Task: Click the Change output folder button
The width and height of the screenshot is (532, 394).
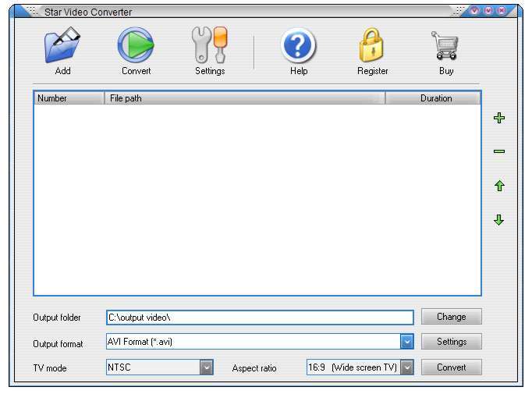Action: pos(451,317)
